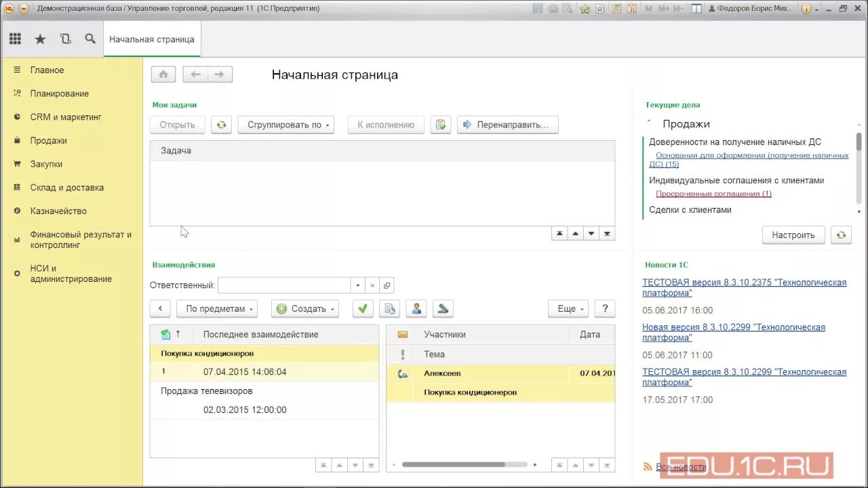Click the Перенаправить button
Screen dimensions: 868x488
(x=508, y=125)
